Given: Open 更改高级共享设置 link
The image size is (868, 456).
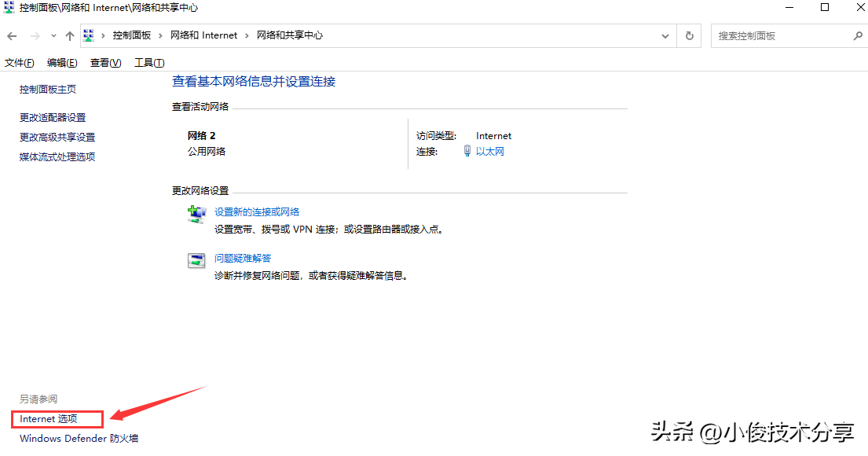Looking at the screenshot, I should coord(57,138).
